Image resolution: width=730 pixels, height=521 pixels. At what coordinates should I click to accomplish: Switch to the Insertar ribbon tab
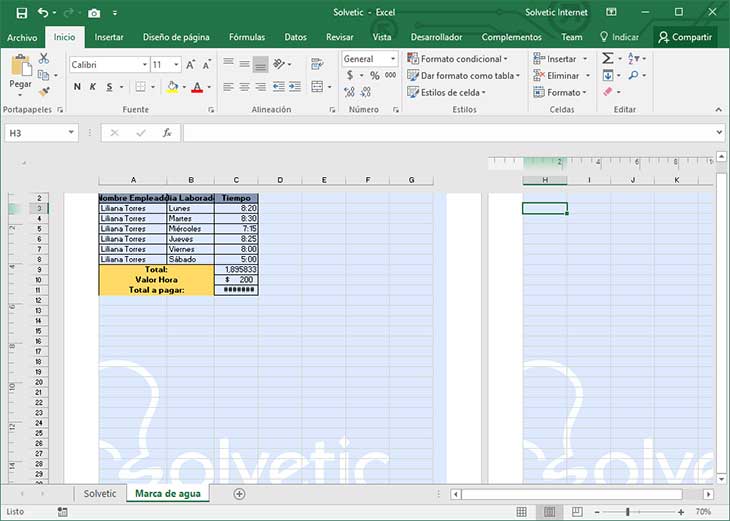coord(108,37)
